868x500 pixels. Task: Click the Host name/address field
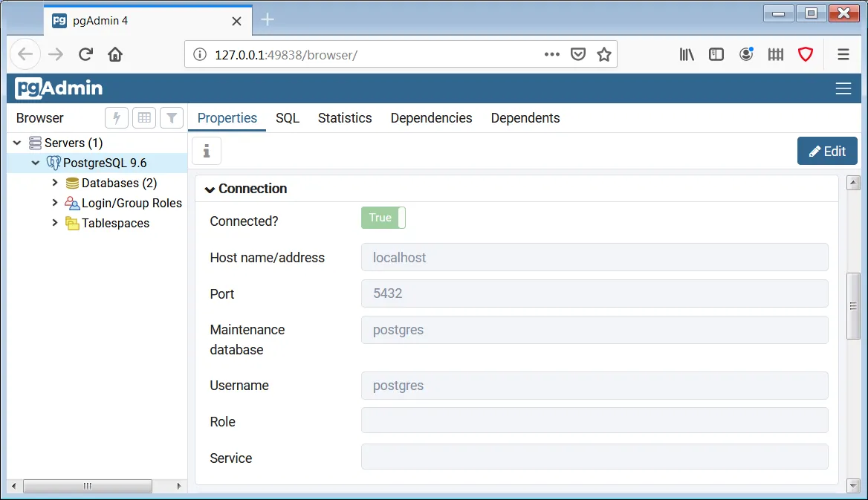pos(595,258)
